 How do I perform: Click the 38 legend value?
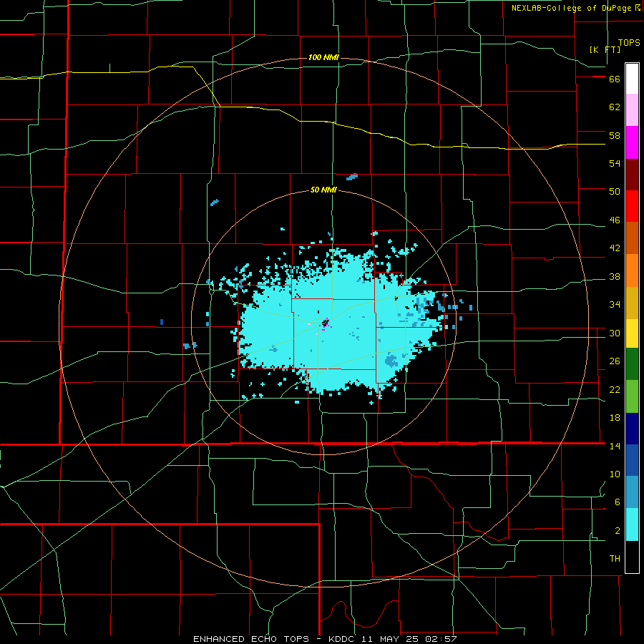(x=615, y=277)
